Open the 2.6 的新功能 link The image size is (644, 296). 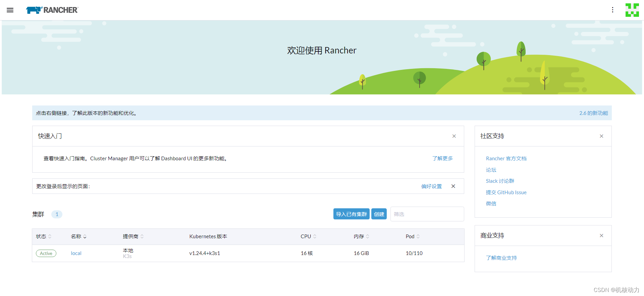[x=593, y=113]
